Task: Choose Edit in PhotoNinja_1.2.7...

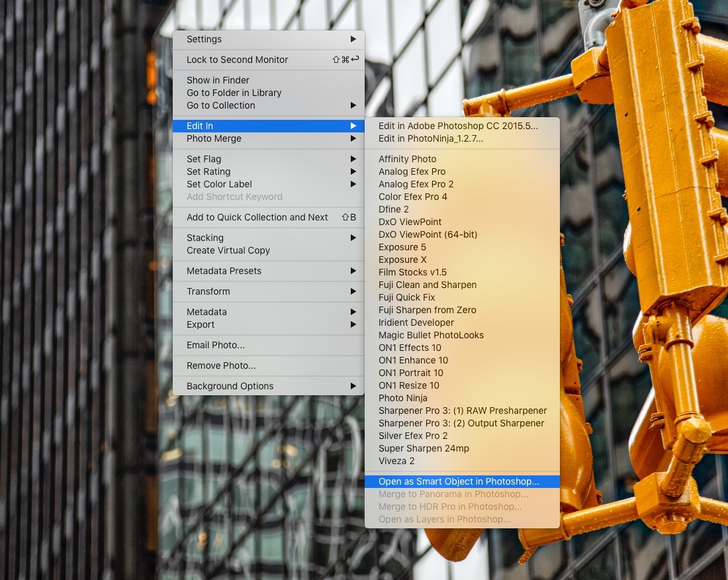Action: click(462, 138)
